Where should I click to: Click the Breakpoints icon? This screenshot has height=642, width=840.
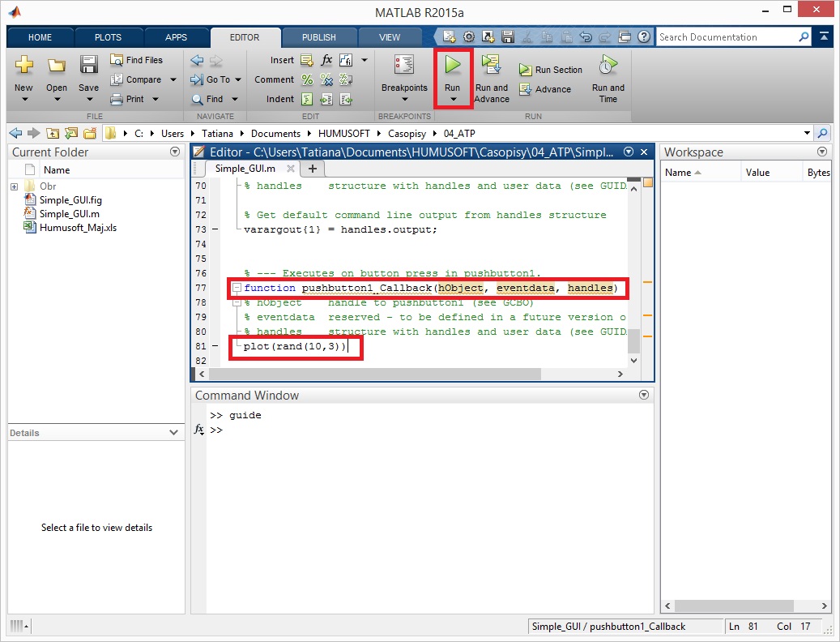coord(404,65)
